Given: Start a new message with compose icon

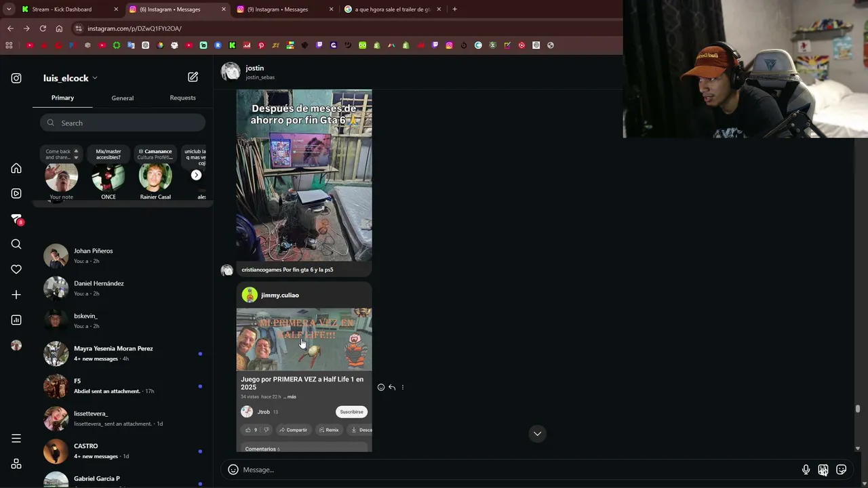Looking at the screenshot, I should click(193, 77).
